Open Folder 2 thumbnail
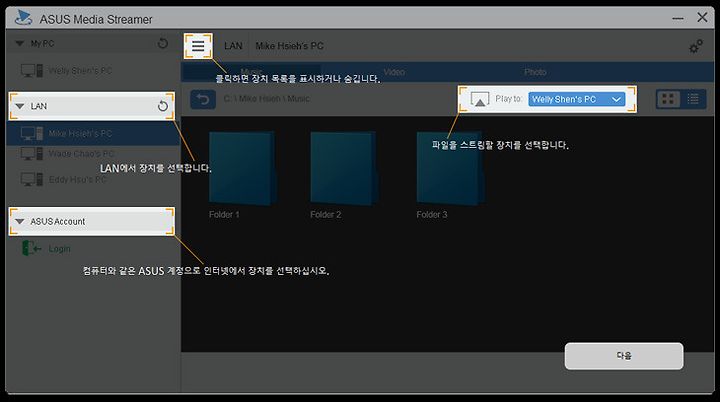The width and height of the screenshot is (720, 402). 344,168
